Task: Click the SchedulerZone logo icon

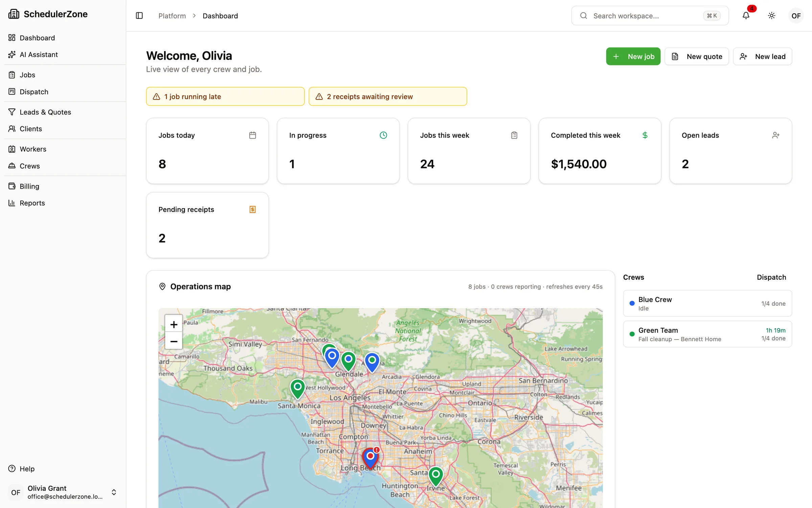Action: (x=14, y=14)
